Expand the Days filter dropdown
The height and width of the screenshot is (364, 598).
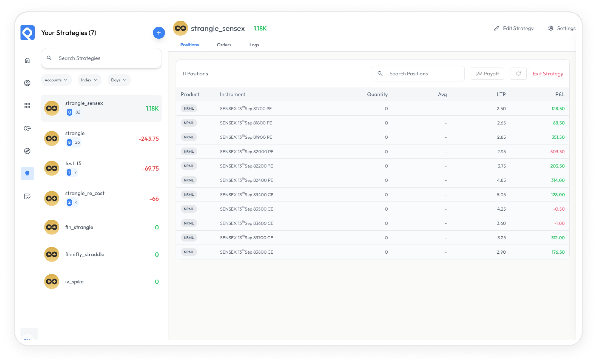tap(119, 80)
